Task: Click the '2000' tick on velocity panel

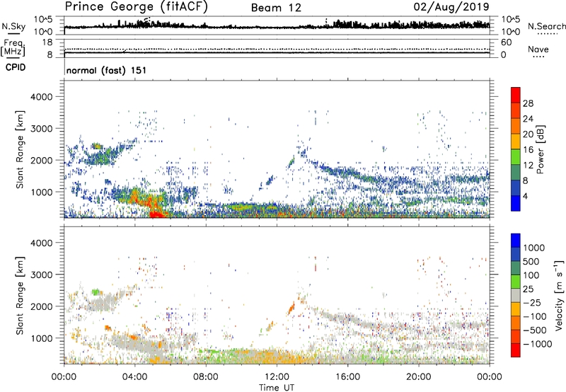Action: (x=41, y=306)
